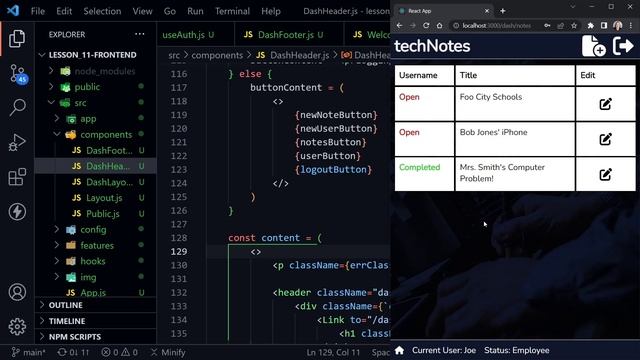Viewport: 640px width, 360px height.
Task: Open a new browser tab
Action: [x=503, y=11]
